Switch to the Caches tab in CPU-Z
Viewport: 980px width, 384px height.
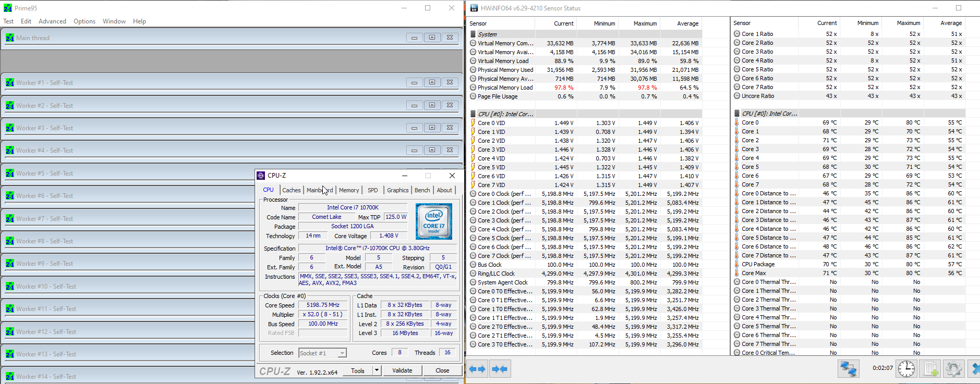click(x=291, y=190)
